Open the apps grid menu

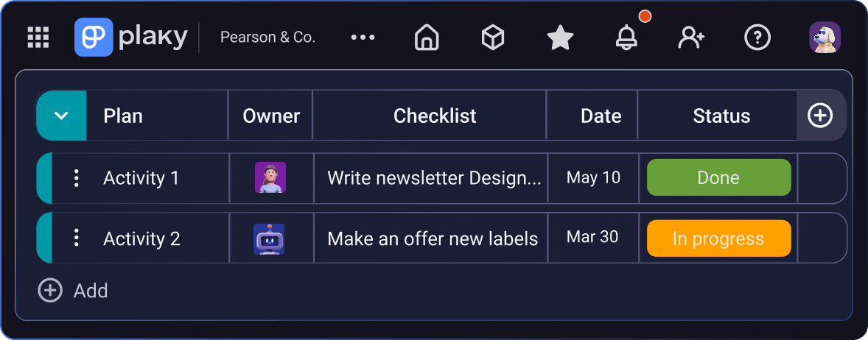click(x=38, y=38)
